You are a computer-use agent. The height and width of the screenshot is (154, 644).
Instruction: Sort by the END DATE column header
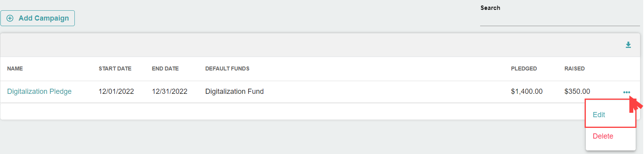165,68
